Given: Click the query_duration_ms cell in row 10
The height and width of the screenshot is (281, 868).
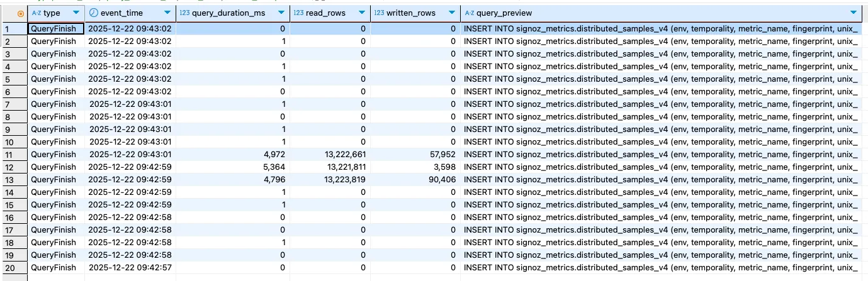Looking at the screenshot, I should point(232,141).
